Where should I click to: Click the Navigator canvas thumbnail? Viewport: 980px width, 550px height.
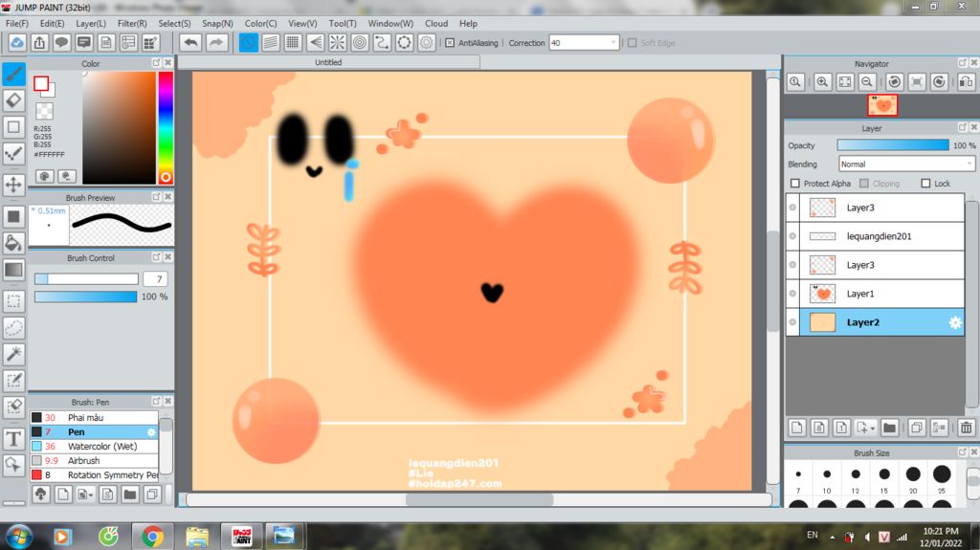(x=882, y=105)
